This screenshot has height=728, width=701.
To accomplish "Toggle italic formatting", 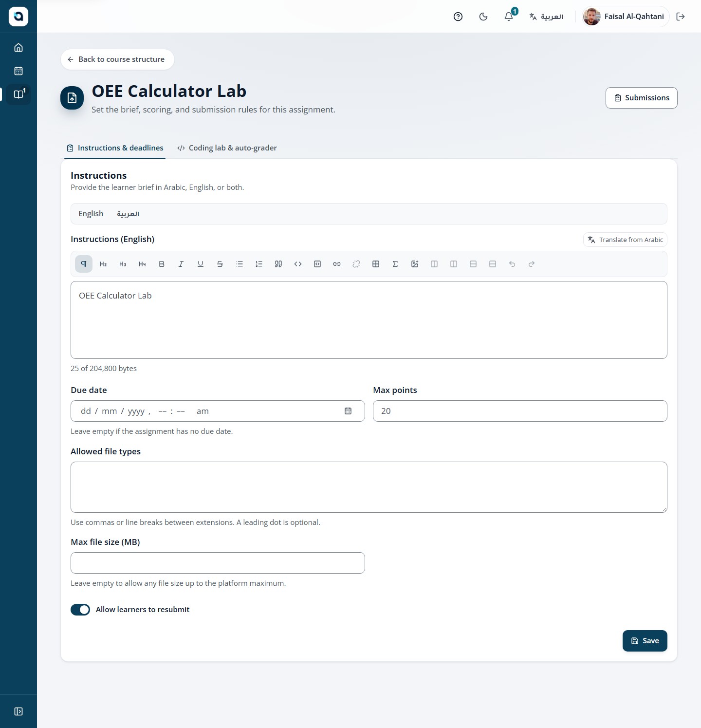I will coord(181,264).
